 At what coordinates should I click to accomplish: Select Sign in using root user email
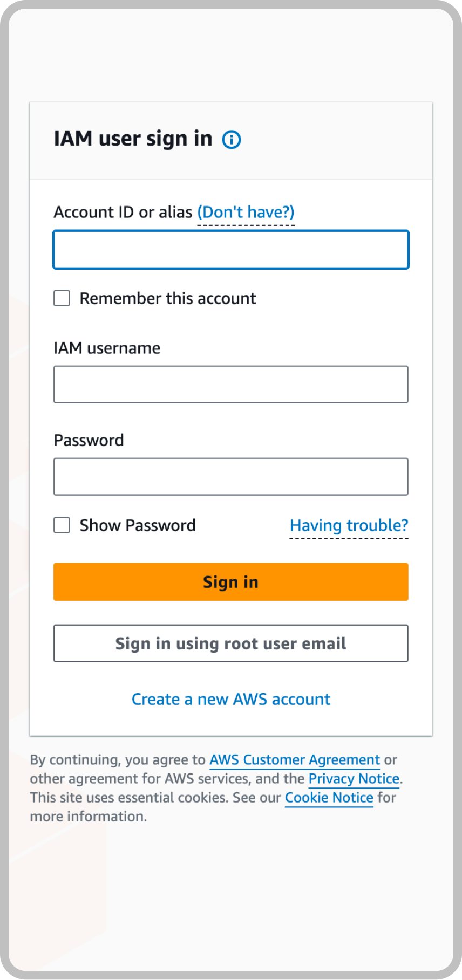[231, 643]
